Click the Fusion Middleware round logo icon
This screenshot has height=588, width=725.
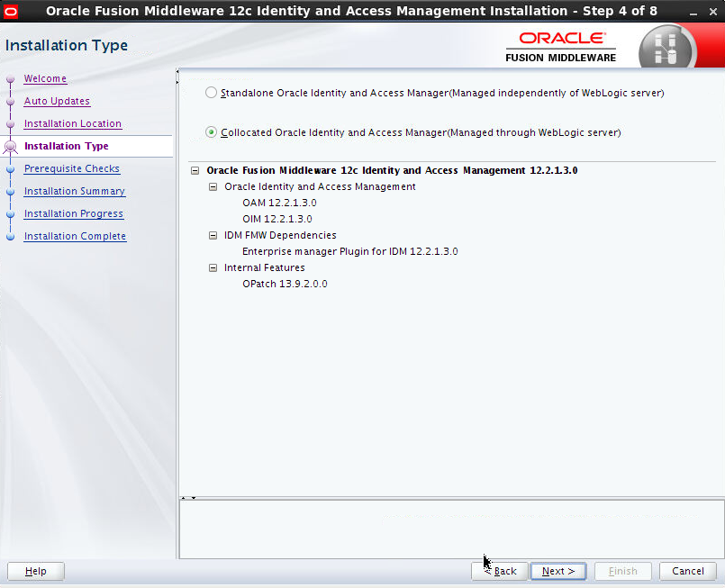pos(666,49)
